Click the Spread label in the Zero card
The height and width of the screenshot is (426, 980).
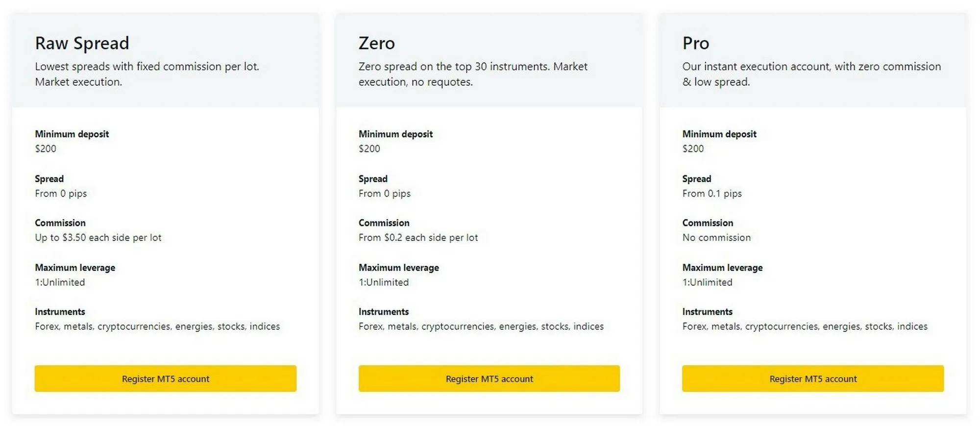coord(373,178)
